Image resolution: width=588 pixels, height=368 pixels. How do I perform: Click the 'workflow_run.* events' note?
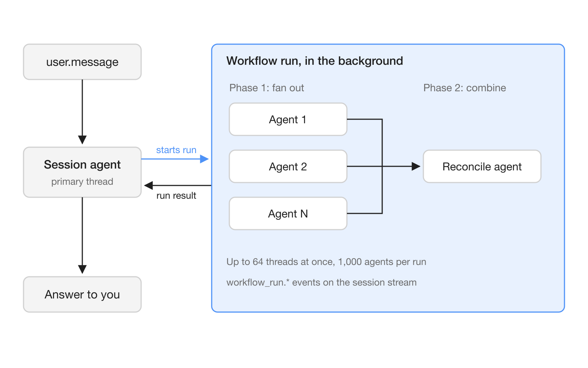(x=322, y=283)
